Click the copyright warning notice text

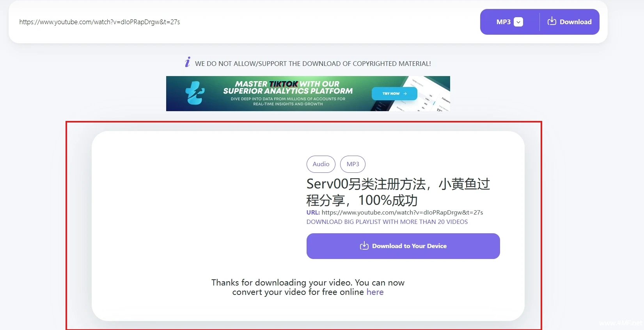click(313, 64)
